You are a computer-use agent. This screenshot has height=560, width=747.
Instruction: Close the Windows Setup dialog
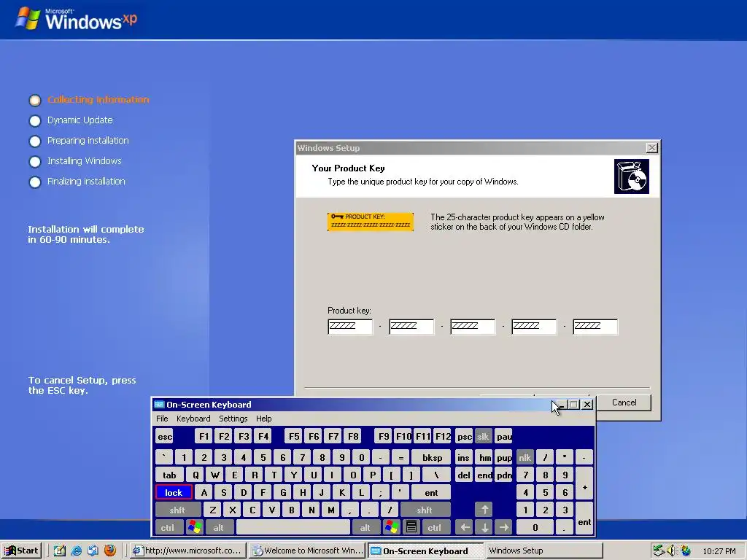(651, 148)
